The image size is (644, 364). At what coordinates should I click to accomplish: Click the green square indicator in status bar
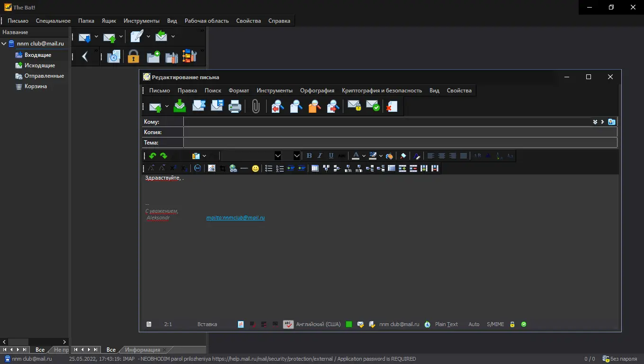(x=349, y=324)
